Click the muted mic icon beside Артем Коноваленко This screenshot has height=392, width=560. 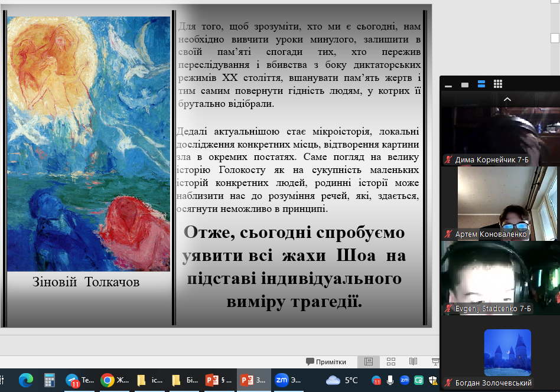(x=448, y=234)
